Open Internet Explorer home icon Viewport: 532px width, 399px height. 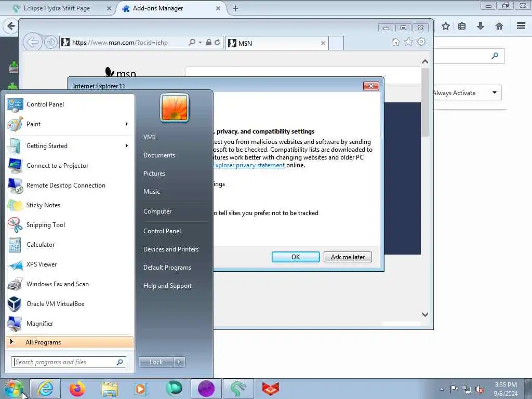[395, 42]
